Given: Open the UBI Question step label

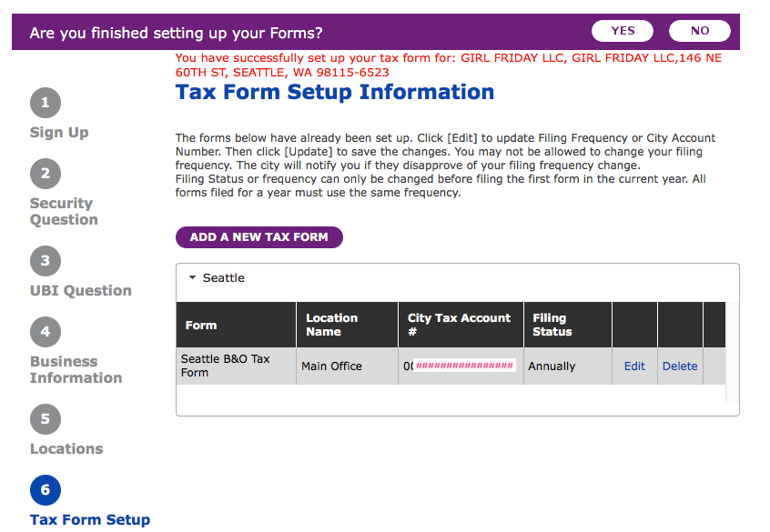Looking at the screenshot, I should point(80,290).
